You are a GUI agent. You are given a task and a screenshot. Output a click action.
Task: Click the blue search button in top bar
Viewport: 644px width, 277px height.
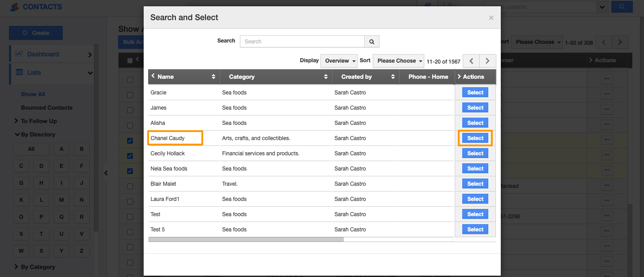[622, 7]
